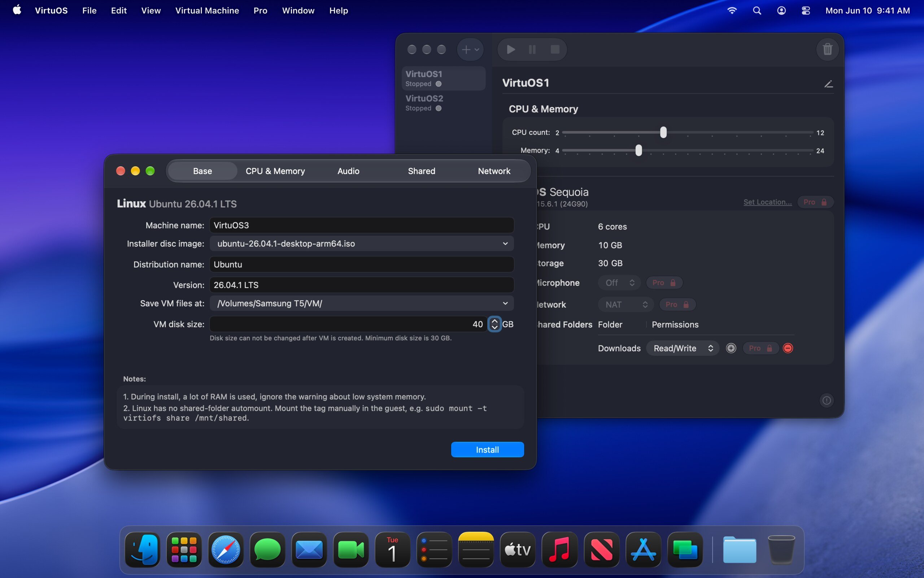Open the VirtuOS app icon in dock
Screen dimensions: 924x578
[x=685, y=549]
